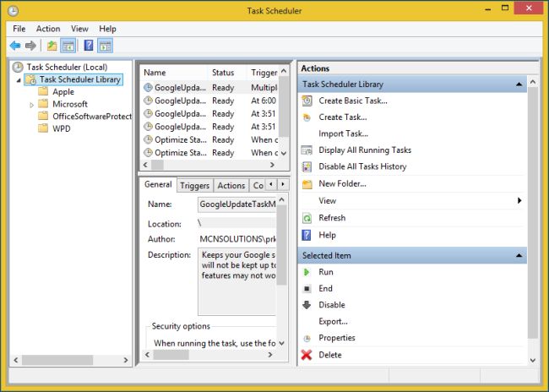Click the OfficeSoftwareProtection folder icon
Screen dimensions: 549x392
click(x=43, y=117)
